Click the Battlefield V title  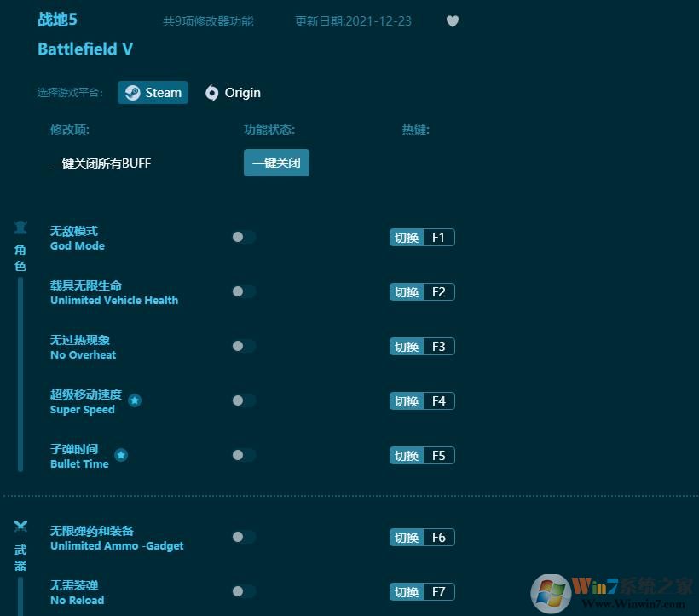point(85,49)
